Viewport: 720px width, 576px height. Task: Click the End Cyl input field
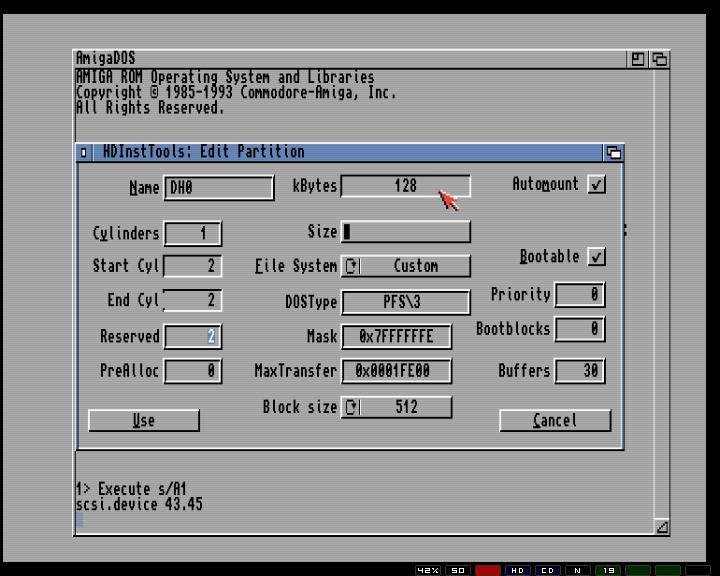(x=193, y=300)
